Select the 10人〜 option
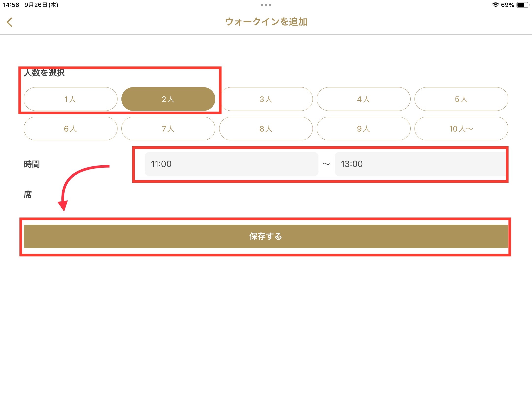532x399 pixels. pyautogui.click(x=461, y=129)
